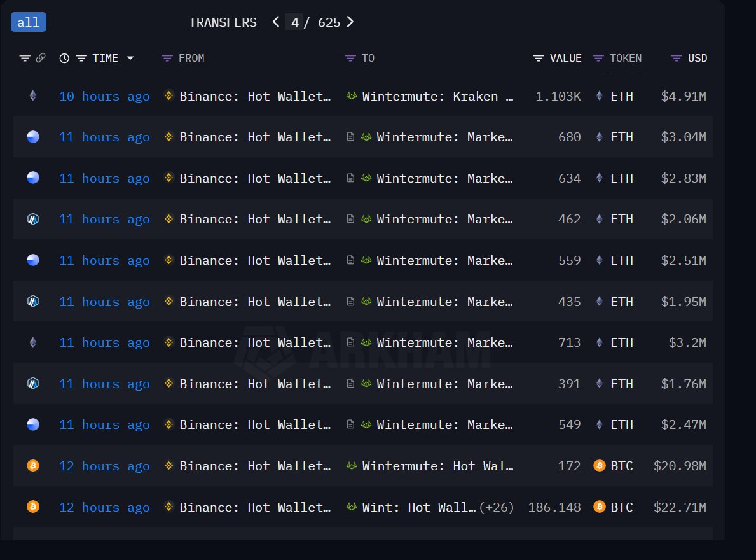
Task: Click the USD amount '$2.47M'
Action: pos(683,425)
